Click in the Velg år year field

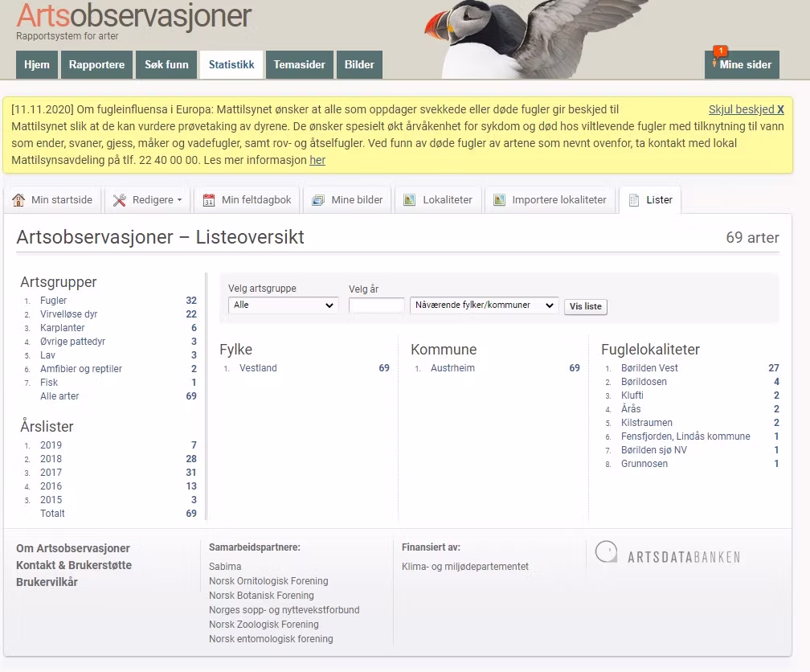(x=376, y=305)
